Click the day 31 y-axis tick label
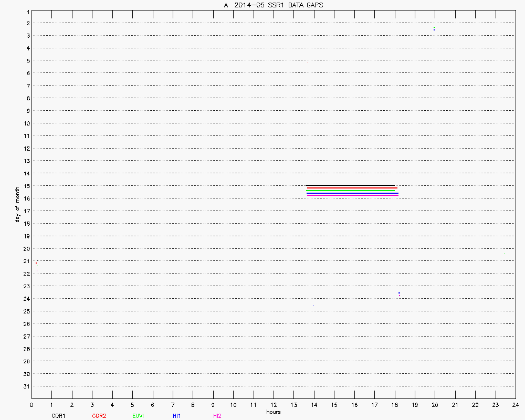 [25, 386]
